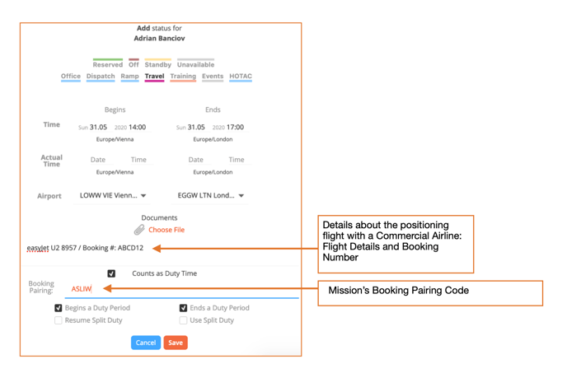Expand the EGGW LTN London airport dropdown
This screenshot has width=567, height=392.
click(x=211, y=196)
